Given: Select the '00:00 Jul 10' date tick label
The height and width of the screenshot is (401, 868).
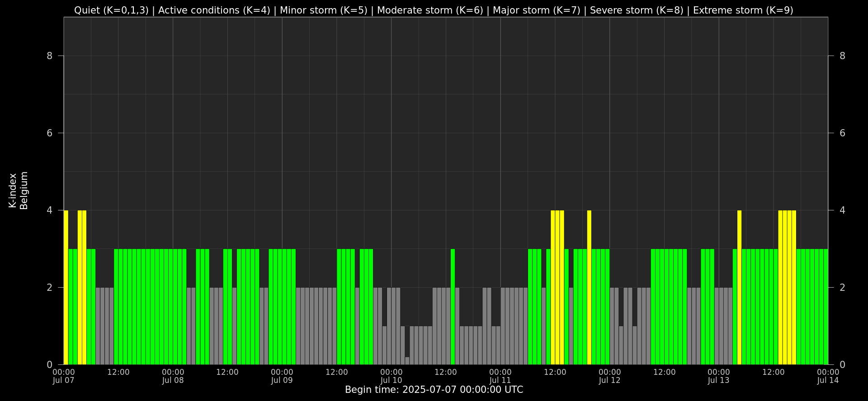Looking at the screenshot, I should pos(391,376).
